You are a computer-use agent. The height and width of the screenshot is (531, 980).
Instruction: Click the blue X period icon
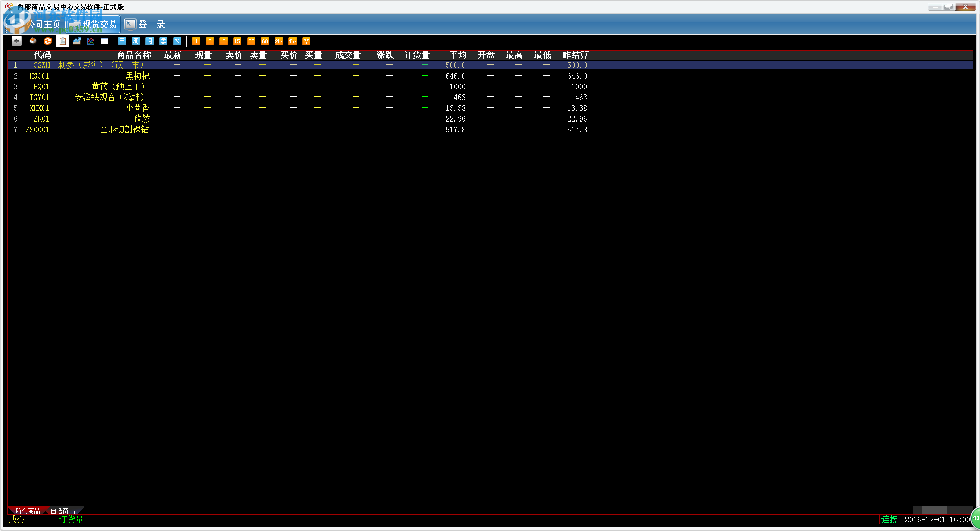pos(177,41)
